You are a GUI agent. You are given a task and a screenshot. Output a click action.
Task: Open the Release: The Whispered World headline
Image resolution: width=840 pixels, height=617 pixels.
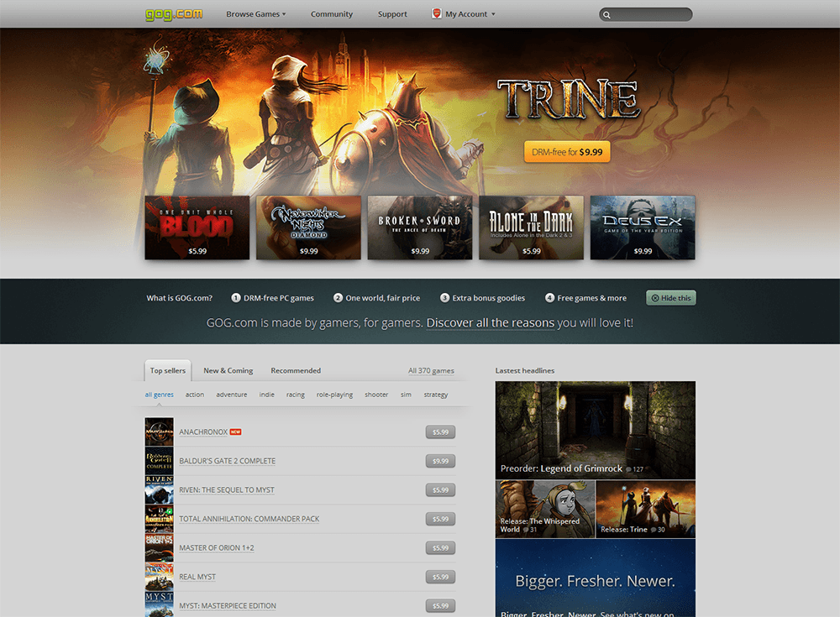(545, 510)
